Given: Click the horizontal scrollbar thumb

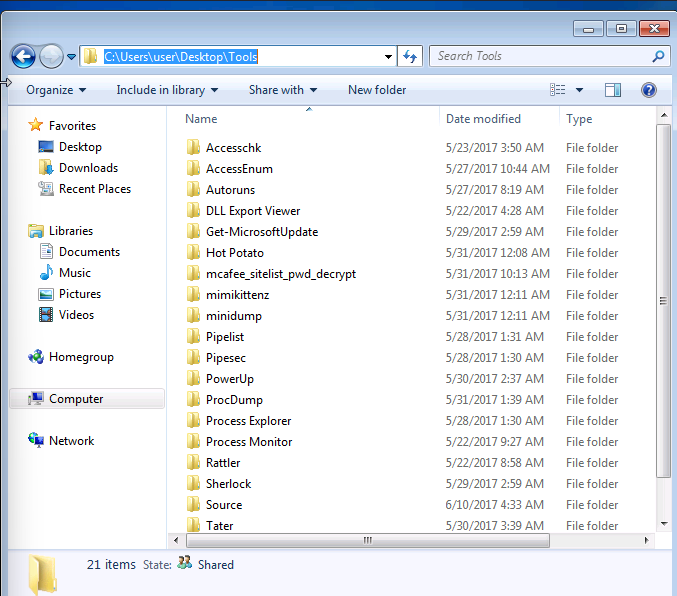Looking at the screenshot, I should 367,540.
